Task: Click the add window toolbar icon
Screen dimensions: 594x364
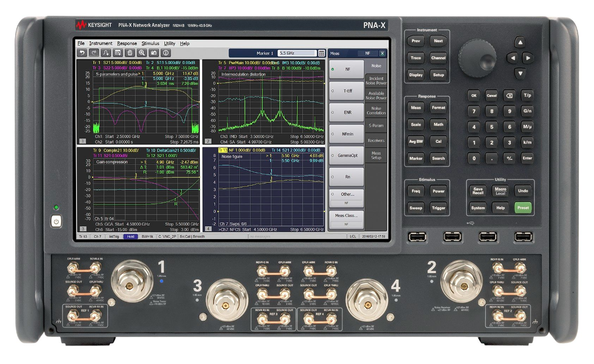Action: pos(118,53)
